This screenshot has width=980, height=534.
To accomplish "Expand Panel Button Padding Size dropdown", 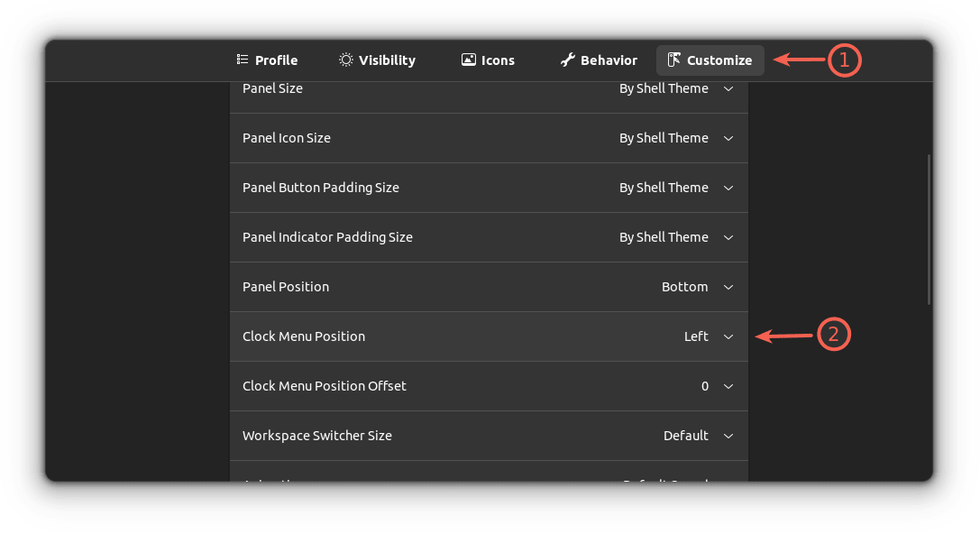I will (728, 188).
